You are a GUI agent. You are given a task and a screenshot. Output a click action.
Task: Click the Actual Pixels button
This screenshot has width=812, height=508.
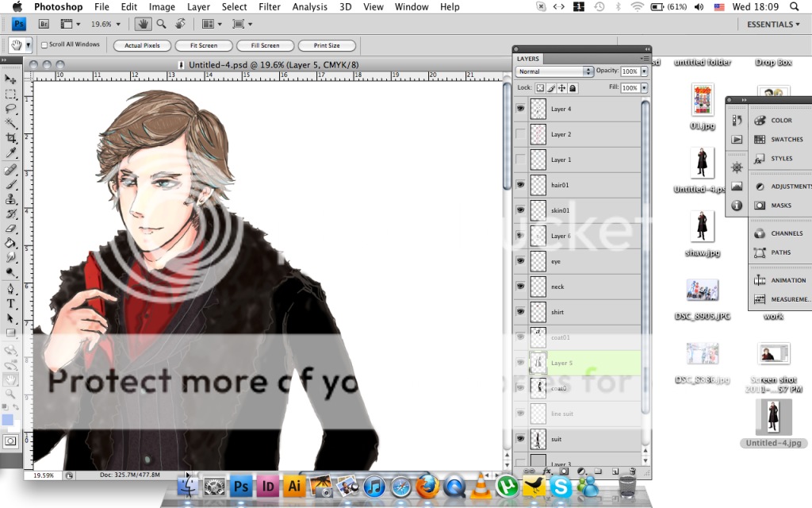tap(143, 45)
